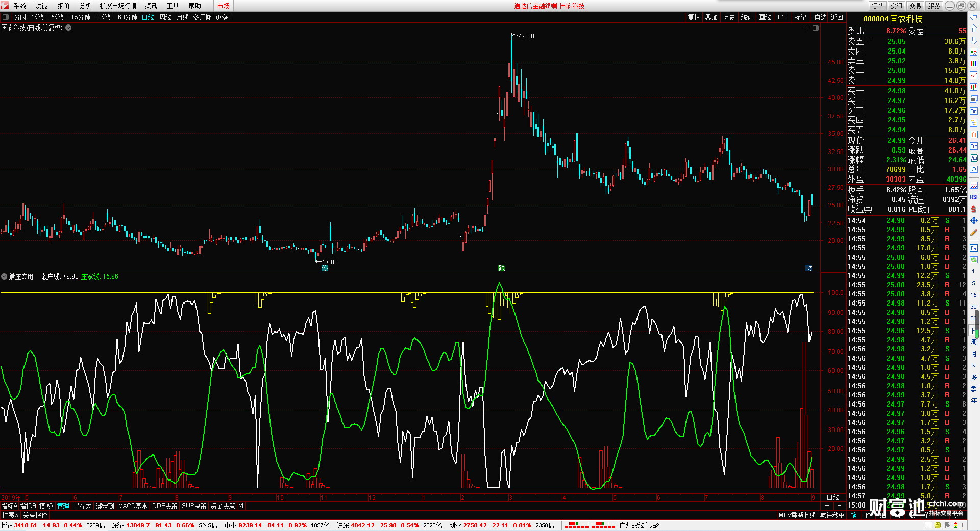Click the F10 button in chart toolbar
The height and width of the screenshot is (531, 980).
pos(783,17)
